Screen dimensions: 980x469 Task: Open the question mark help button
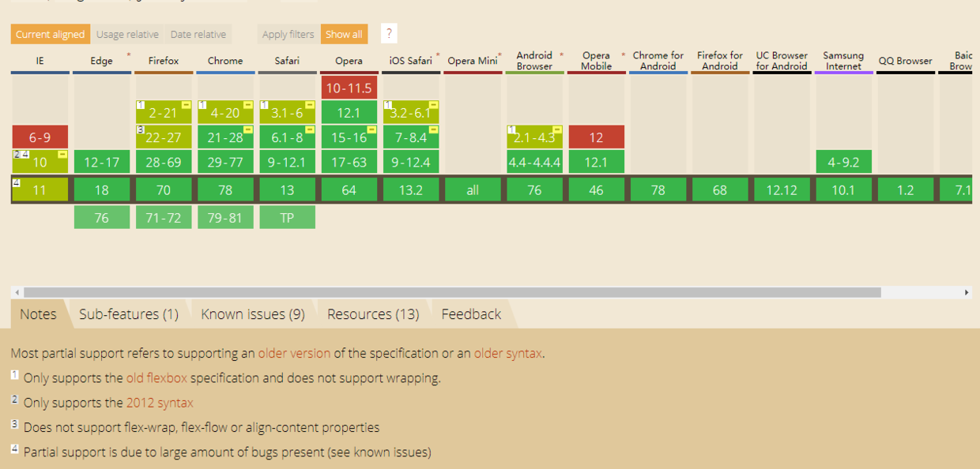[x=388, y=34]
